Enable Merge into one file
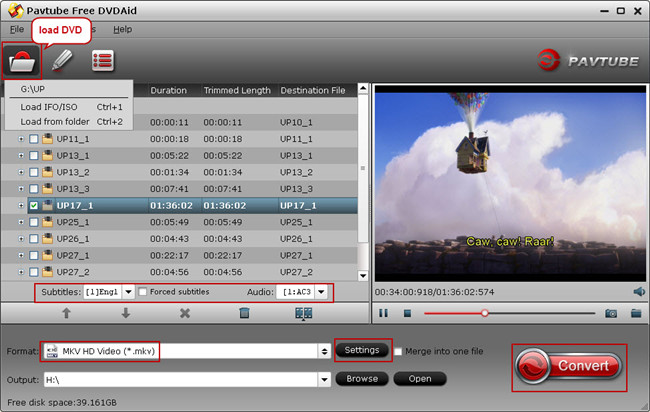This screenshot has height=412, width=650. tap(398, 351)
